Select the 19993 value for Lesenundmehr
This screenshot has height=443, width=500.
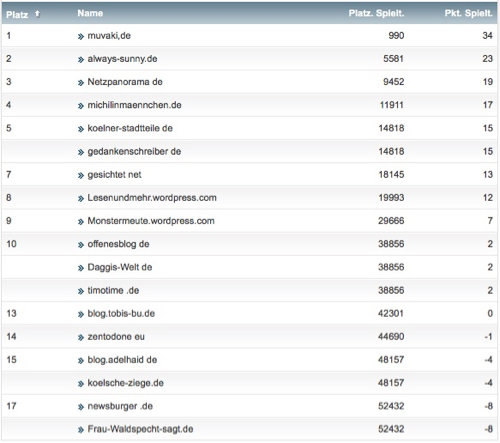391,198
